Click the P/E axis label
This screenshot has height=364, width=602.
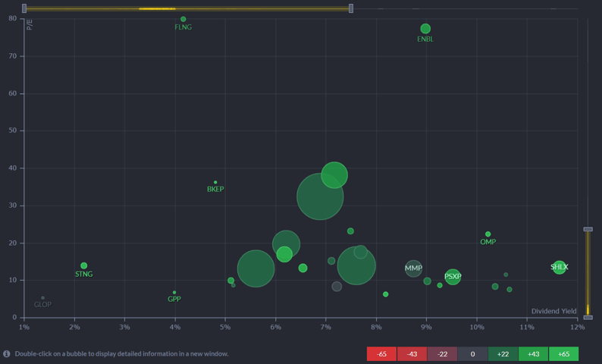(x=30, y=25)
